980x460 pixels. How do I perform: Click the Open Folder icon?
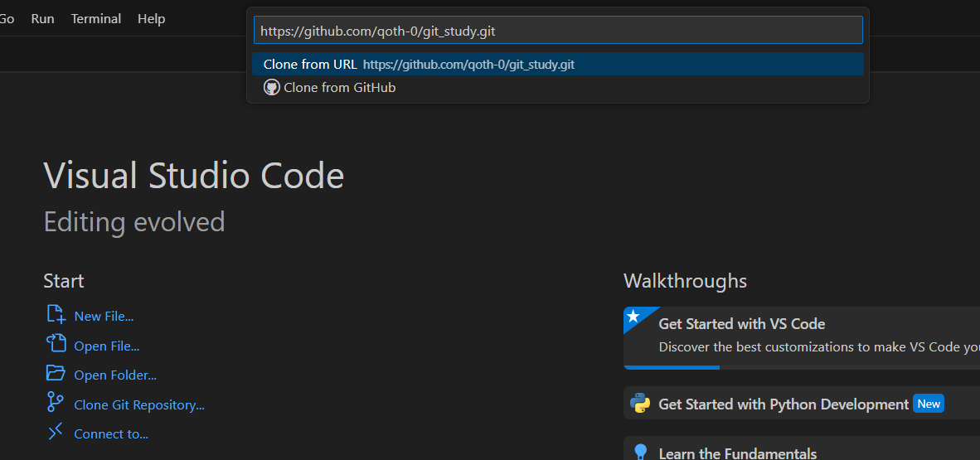coord(56,374)
